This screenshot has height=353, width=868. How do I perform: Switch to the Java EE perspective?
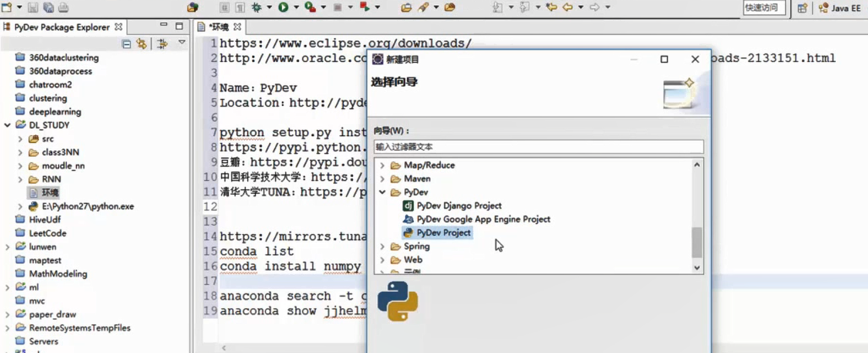839,8
